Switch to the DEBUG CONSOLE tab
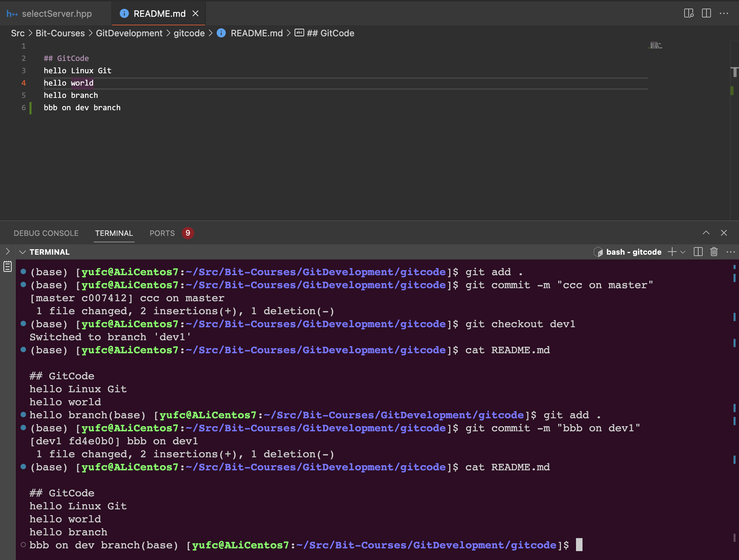The image size is (739, 560). [46, 233]
